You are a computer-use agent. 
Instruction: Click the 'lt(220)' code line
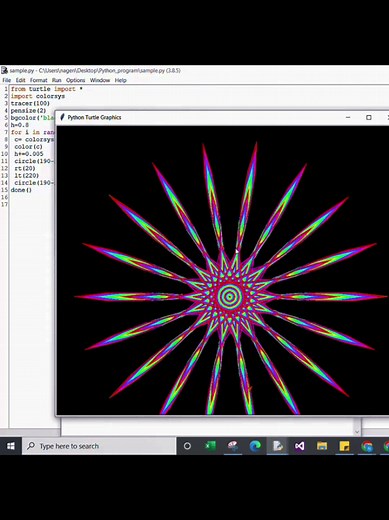pos(27,176)
